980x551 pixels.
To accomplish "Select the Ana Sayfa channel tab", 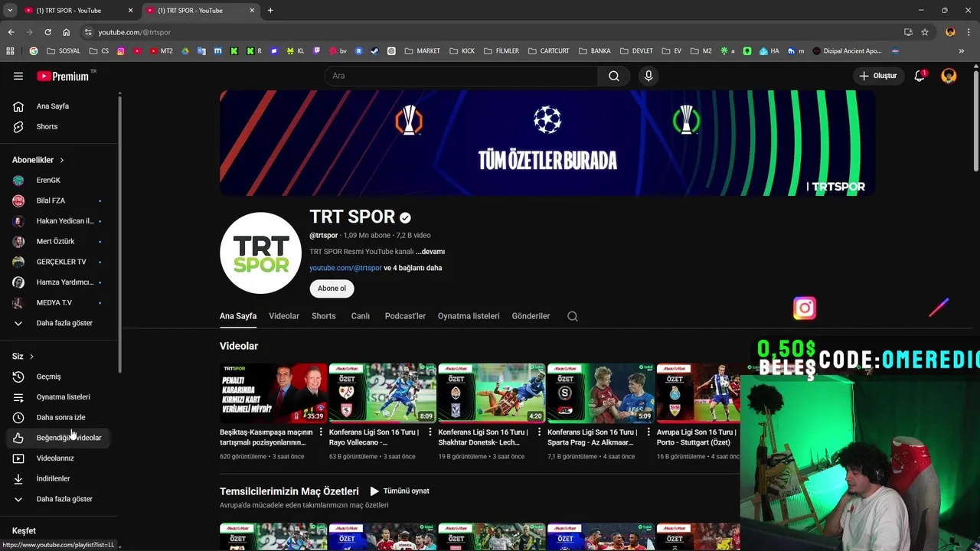I will click(238, 316).
